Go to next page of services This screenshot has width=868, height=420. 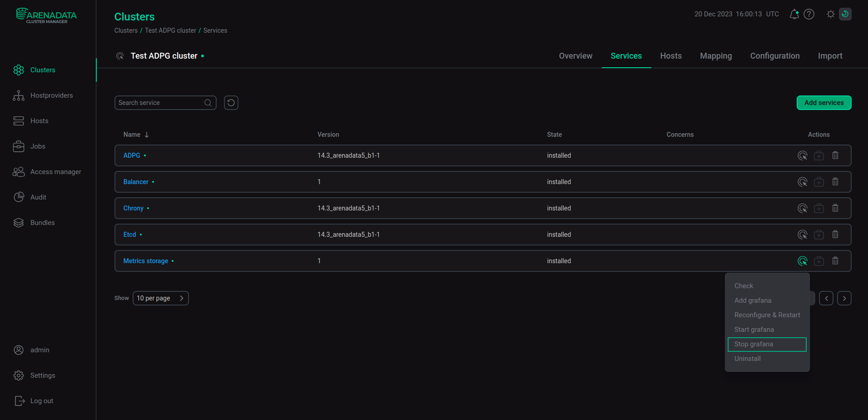click(x=844, y=298)
